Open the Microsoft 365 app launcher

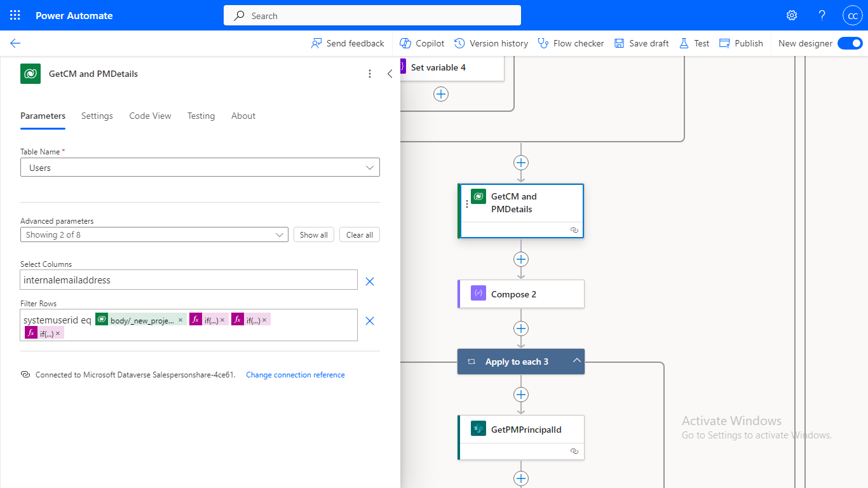(15, 15)
